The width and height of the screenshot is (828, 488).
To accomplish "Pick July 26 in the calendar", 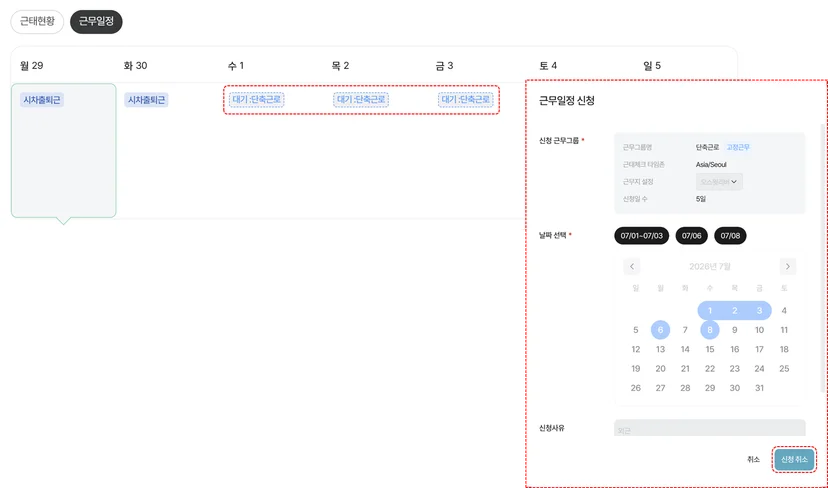I will pyautogui.click(x=636, y=388).
